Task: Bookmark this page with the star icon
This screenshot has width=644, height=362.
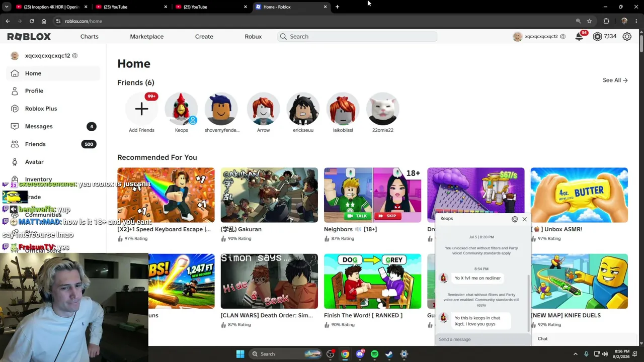Action: 589,21
